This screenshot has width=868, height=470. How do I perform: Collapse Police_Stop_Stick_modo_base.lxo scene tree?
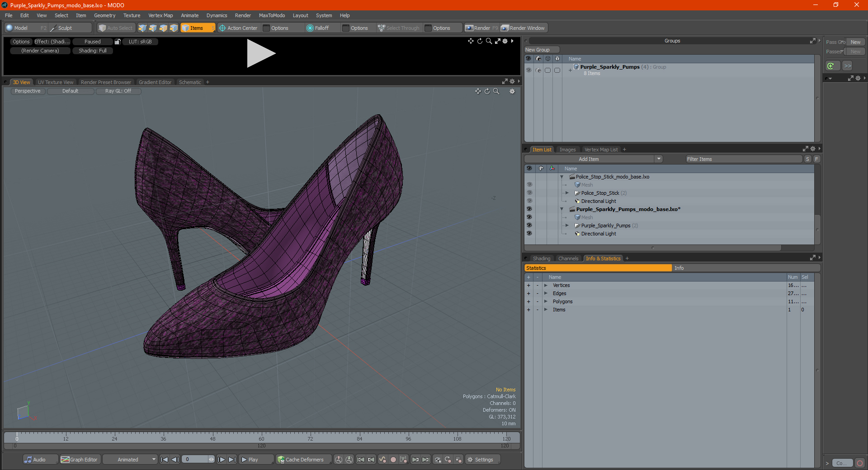point(562,177)
